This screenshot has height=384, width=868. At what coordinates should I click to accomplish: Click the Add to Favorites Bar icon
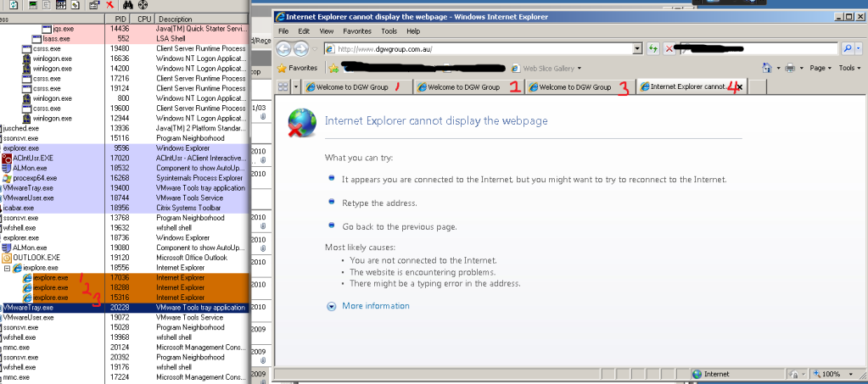click(x=333, y=68)
